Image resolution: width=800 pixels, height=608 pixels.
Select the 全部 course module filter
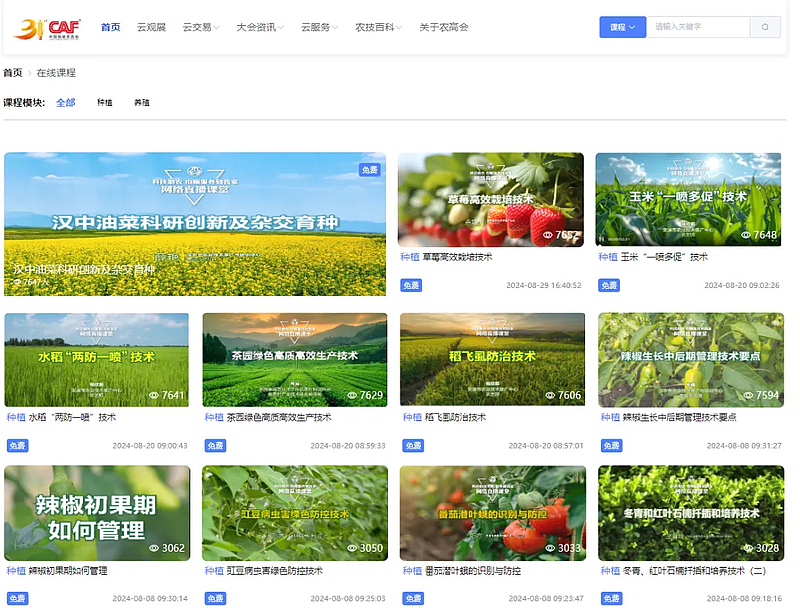[x=66, y=102]
